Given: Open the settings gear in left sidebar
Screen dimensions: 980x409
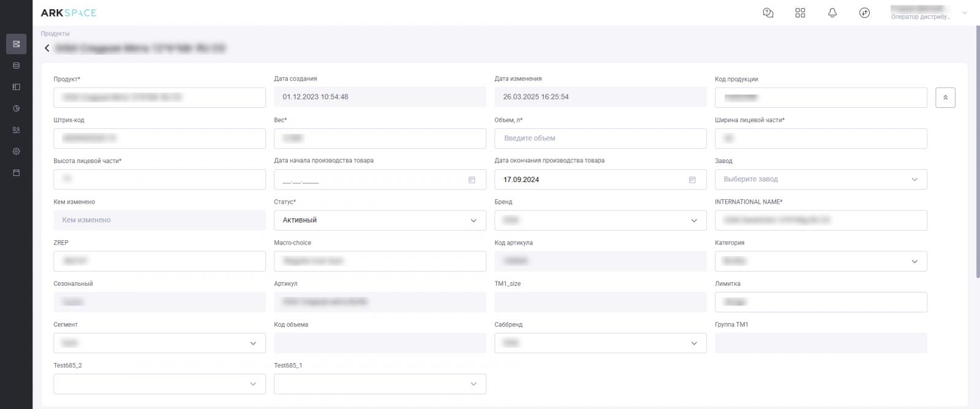Looking at the screenshot, I should click(x=17, y=151).
